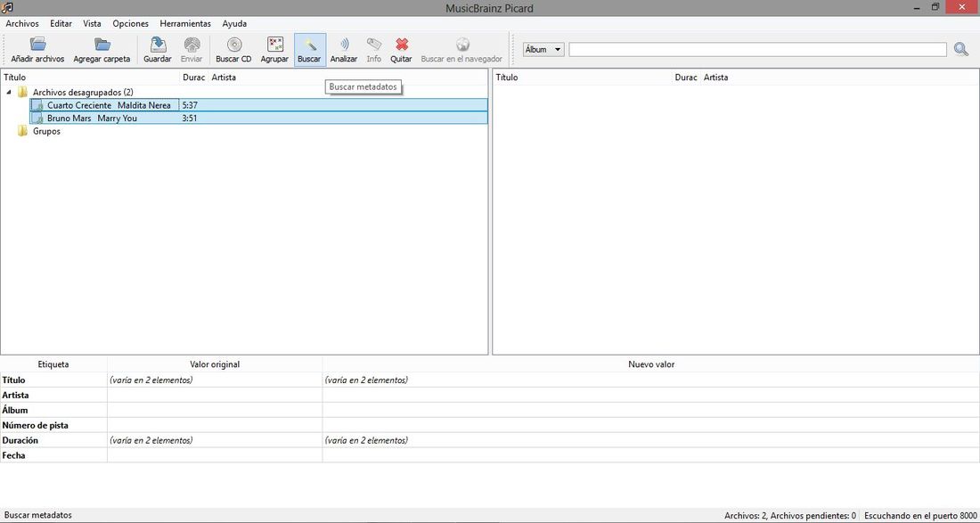This screenshot has width=980, height=523.
Task: Click the Buscar metadatos tooltip
Action: pos(363,87)
